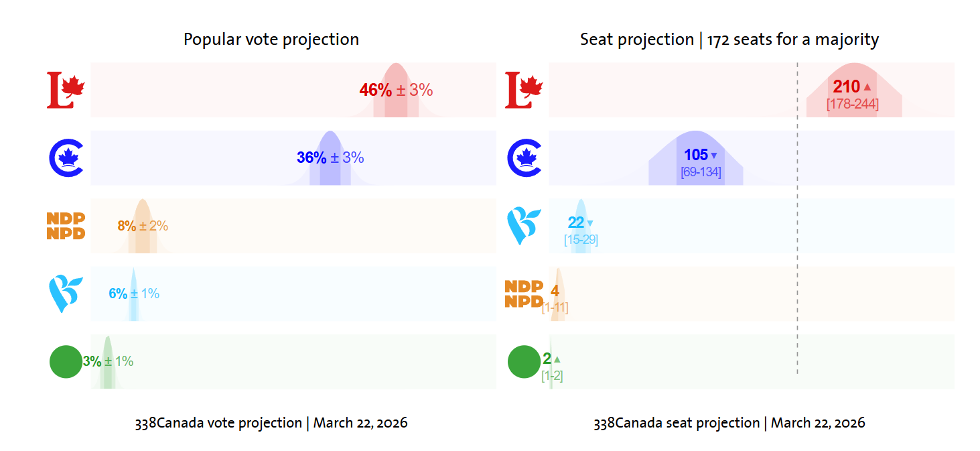Click the Liberal 210 seat projection number
The width and height of the screenshot is (980, 451).
(x=847, y=86)
